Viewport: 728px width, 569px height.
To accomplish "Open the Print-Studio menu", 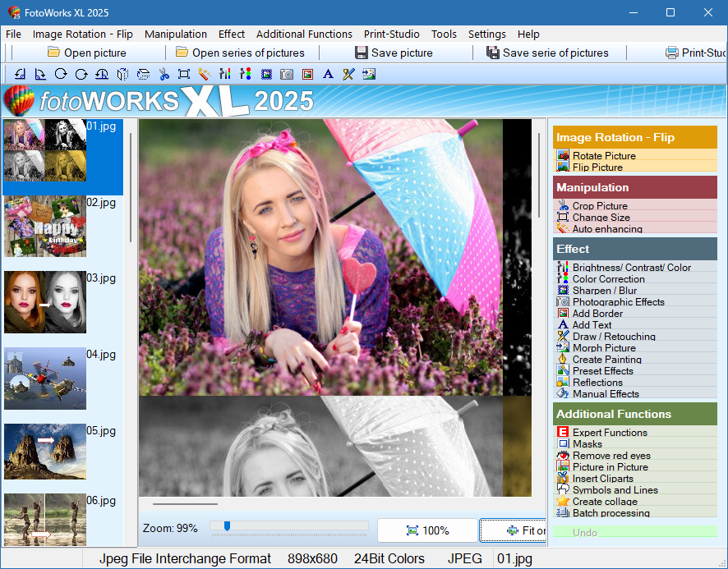I will 391,34.
